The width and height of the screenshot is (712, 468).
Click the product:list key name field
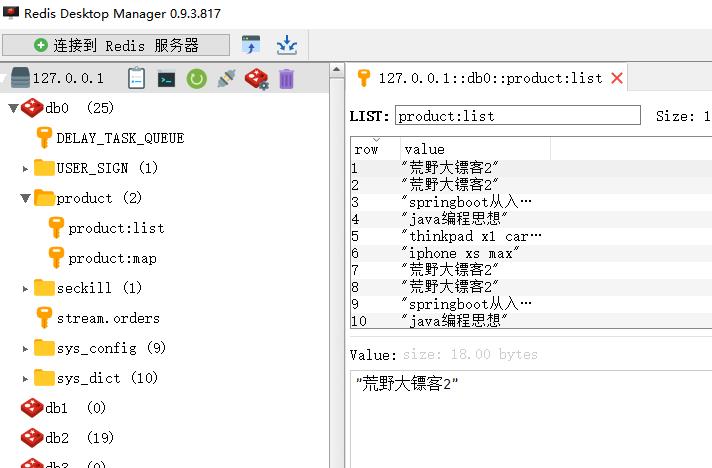[x=518, y=116]
